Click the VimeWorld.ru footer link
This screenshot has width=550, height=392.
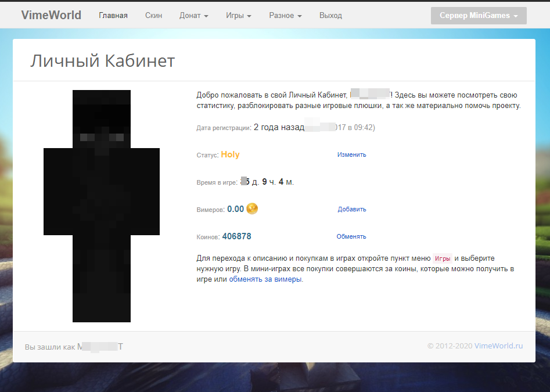498,346
